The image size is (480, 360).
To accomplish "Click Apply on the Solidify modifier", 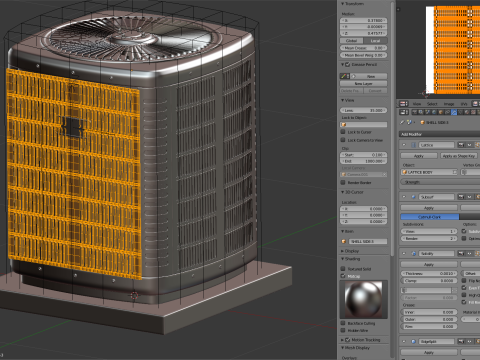I will pos(429,264).
